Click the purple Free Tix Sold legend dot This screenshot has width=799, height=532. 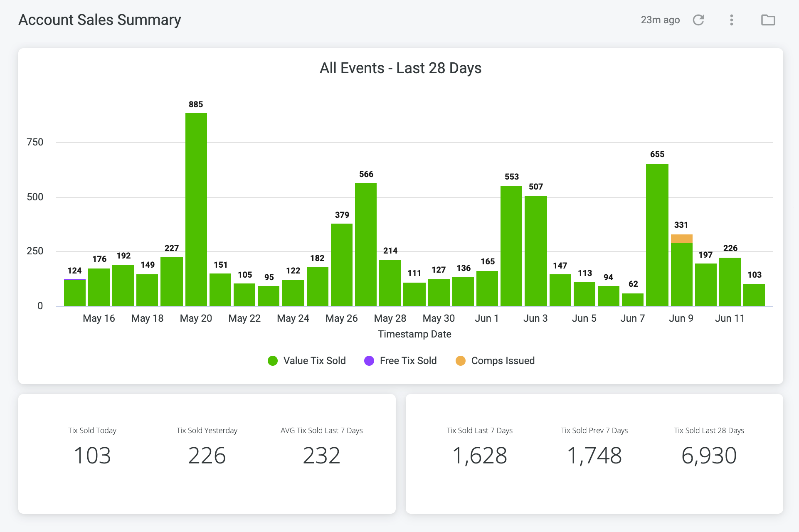click(369, 361)
